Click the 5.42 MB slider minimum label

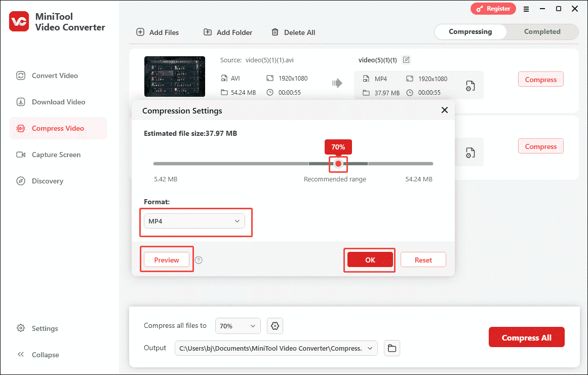pyautogui.click(x=166, y=179)
